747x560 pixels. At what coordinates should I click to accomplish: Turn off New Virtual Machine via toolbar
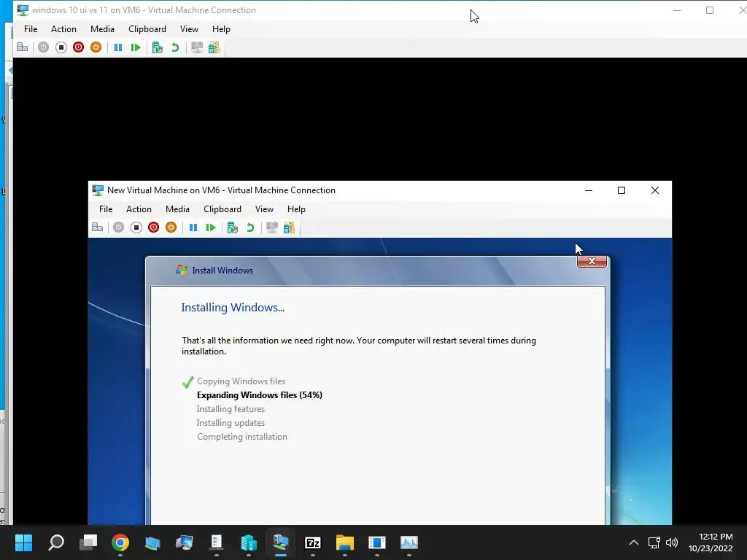click(136, 227)
